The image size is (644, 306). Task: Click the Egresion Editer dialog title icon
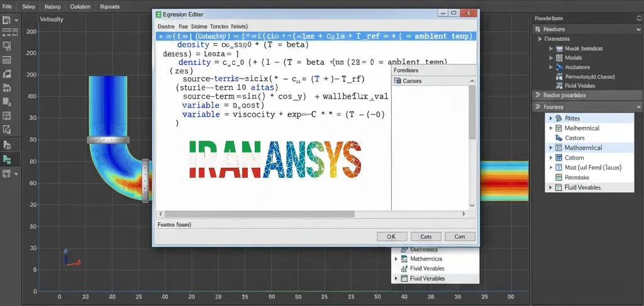pyautogui.click(x=158, y=14)
